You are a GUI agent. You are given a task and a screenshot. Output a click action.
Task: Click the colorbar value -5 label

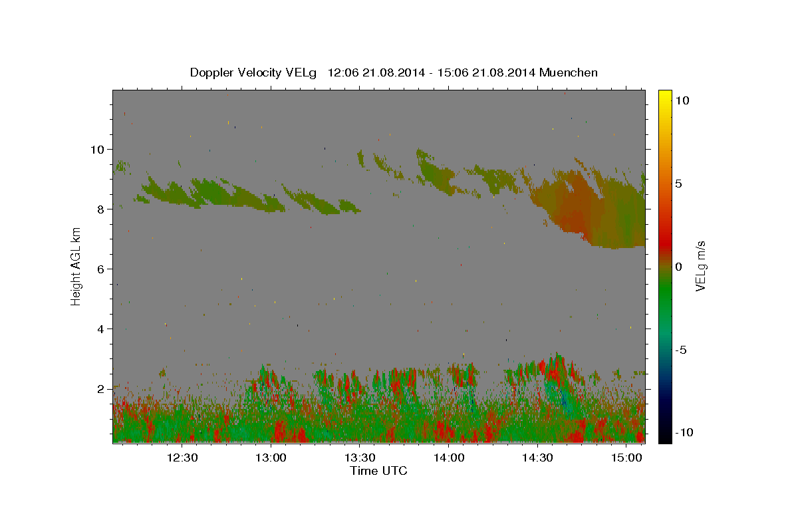pyautogui.click(x=681, y=350)
